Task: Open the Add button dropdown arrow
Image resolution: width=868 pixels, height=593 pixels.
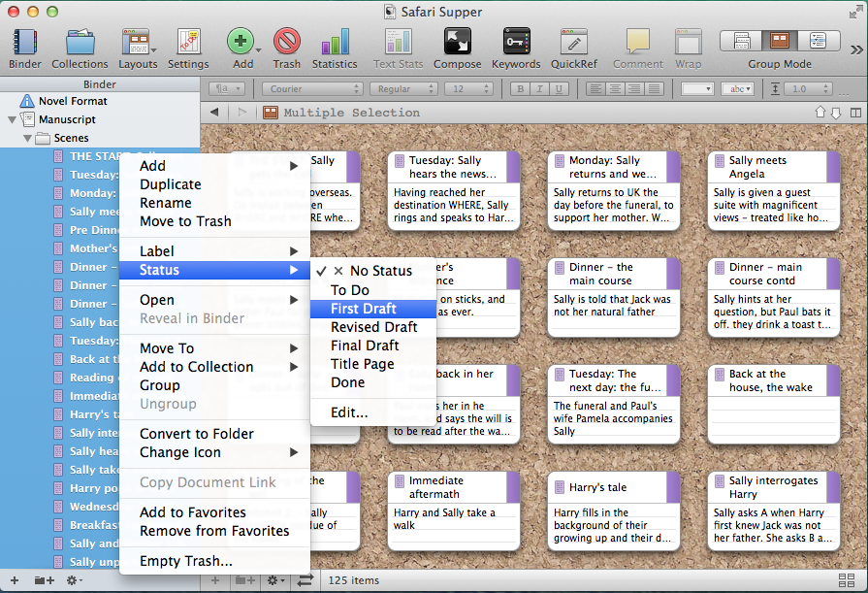Action: point(259,49)
